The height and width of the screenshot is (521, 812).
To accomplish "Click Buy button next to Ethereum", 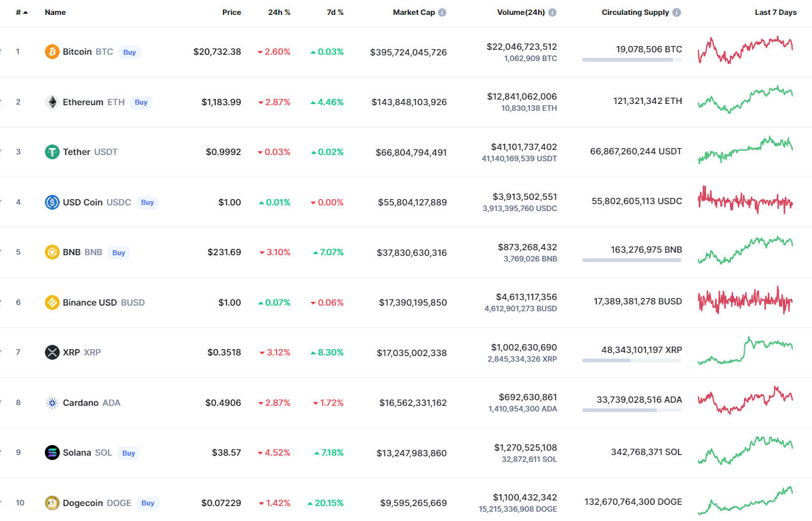I will (x=141, y=102).
